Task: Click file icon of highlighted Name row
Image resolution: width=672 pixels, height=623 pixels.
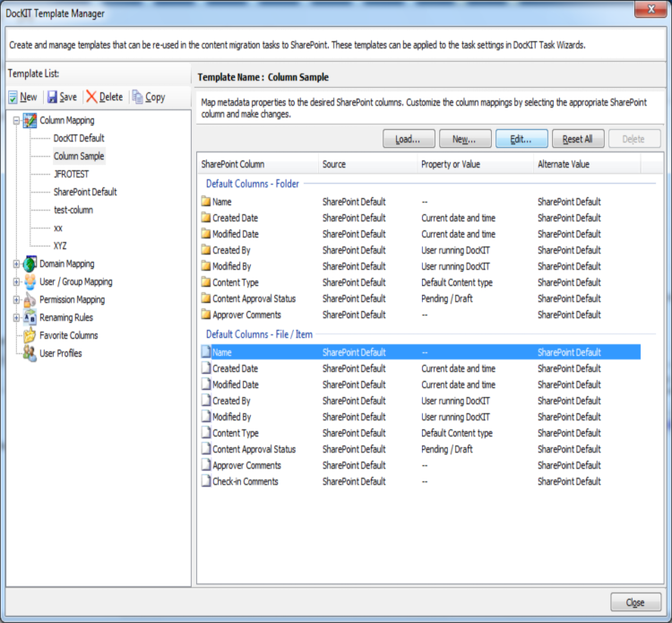Action: pyautogui.click(x=206, y=352)
